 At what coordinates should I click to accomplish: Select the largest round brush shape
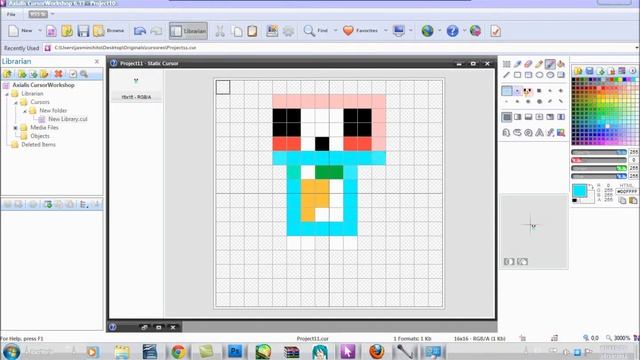point(539,101)
